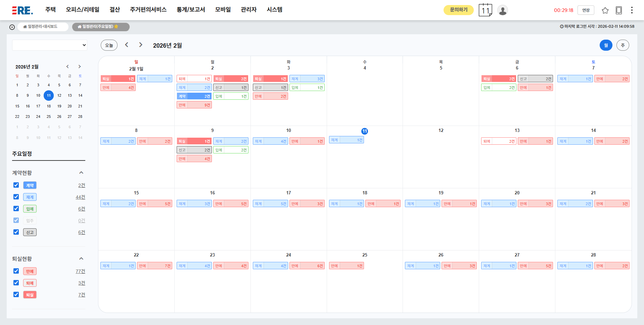The height and width of the screenshot is (325, 644).
Task: Toggle the 신고 checkbox
Action: 16,232
